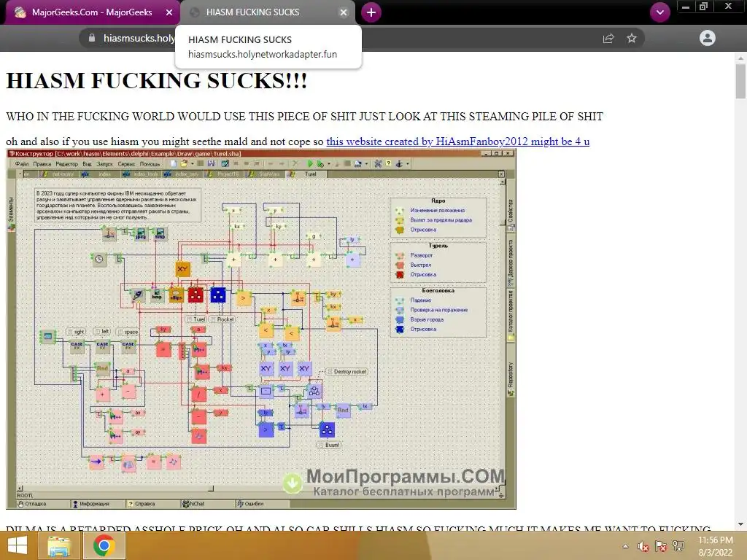This screenshot has width=747, height=560.
Task: Grab the page's vertical scrollbar thumb
Action: pyautogui.click(x=740, y=82)
